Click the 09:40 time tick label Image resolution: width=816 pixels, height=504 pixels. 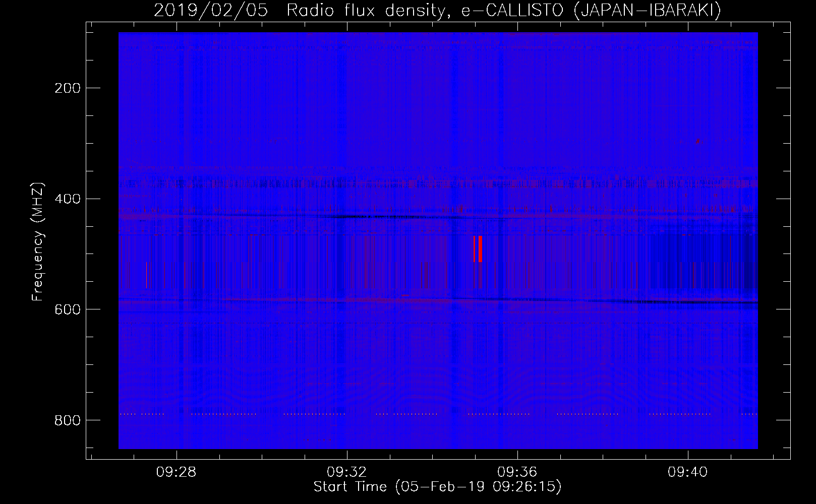click(687, 472)
